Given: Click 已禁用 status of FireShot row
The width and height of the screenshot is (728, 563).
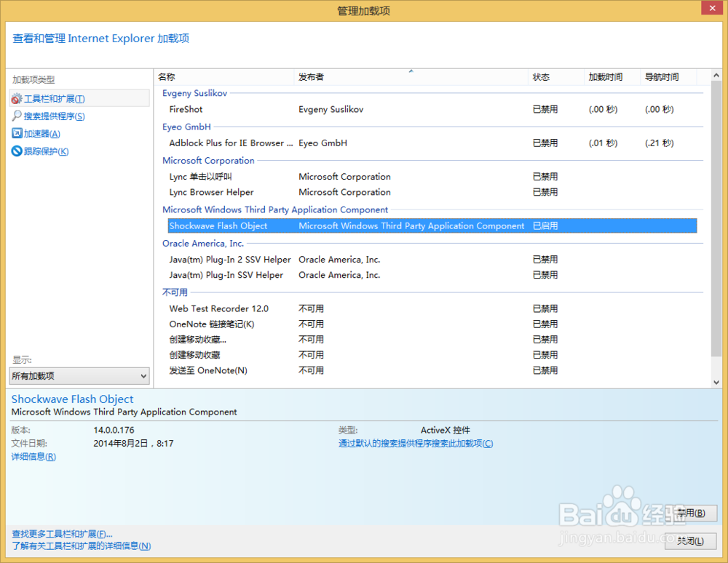Looking at the screenshot, I should coord(545,109).
